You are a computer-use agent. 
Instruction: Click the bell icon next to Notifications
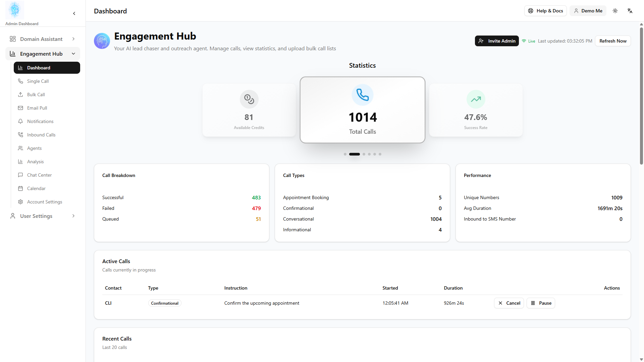20,121
